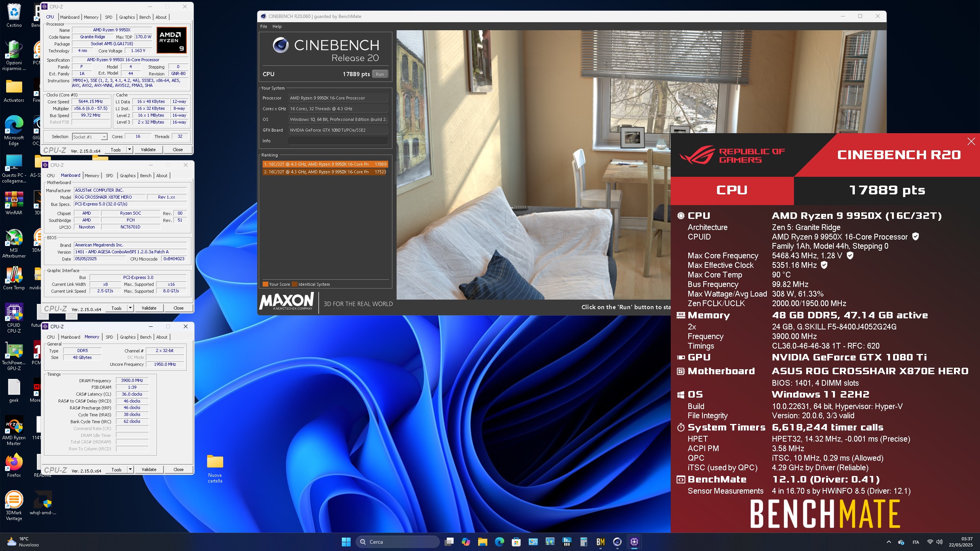Switch to SPD tab in CPU-Z Mainboard window

click(109, 176)
